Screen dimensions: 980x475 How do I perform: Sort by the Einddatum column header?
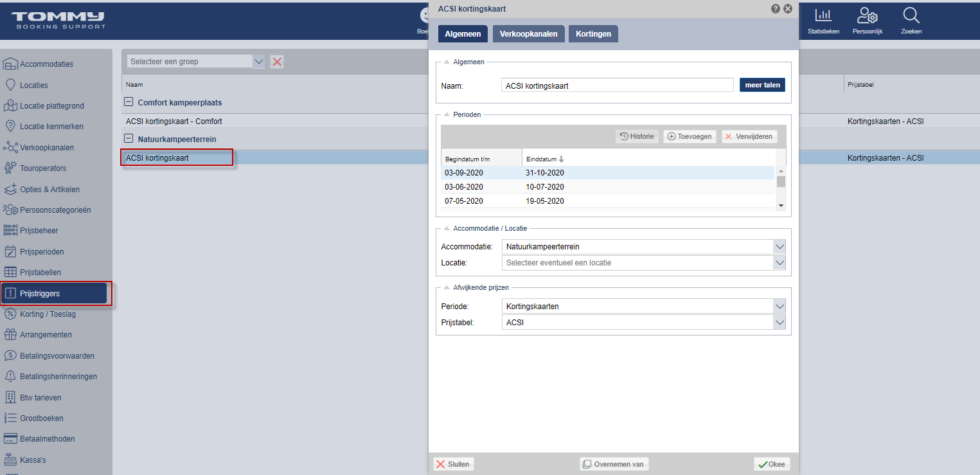pos(648,159)
